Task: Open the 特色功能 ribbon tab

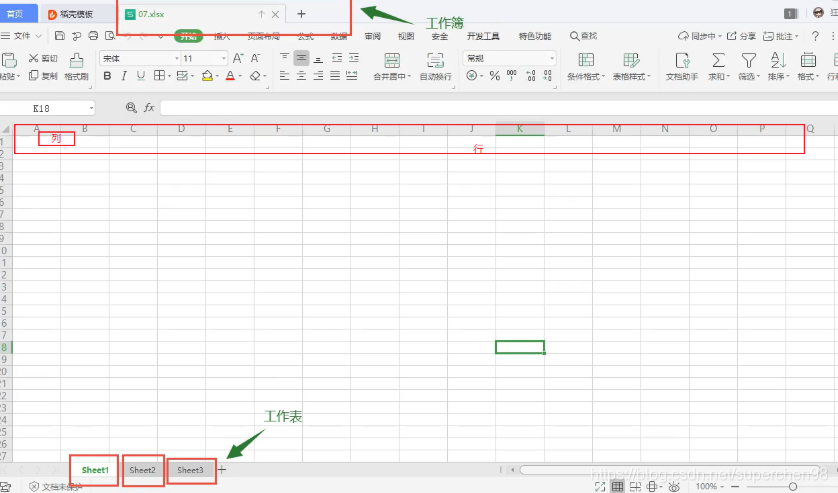Action: click(x=534, y=36)
